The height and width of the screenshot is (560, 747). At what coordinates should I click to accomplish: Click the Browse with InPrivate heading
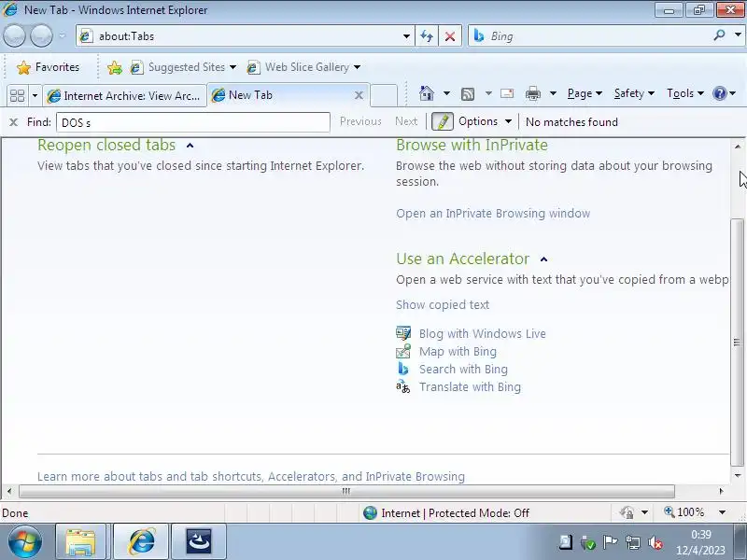472,145
